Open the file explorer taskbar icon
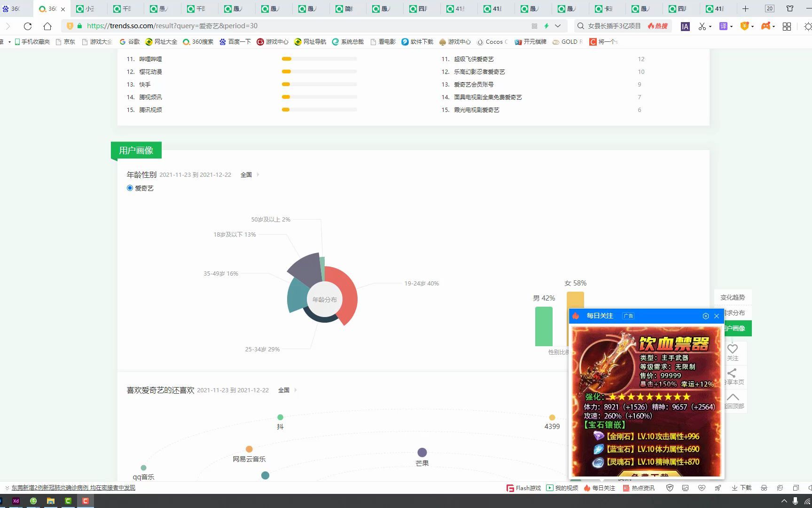The width and height of the screenshot is (812, 508). (50, 501)
